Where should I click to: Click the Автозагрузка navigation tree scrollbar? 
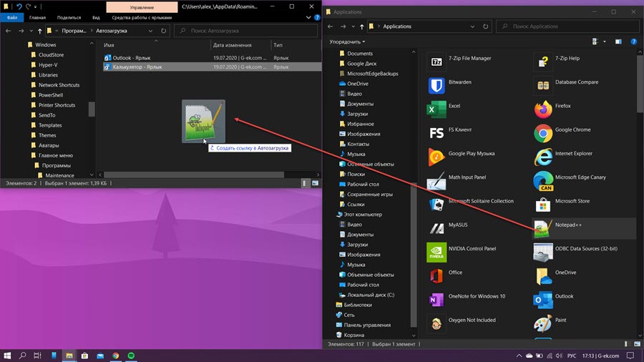92,109
